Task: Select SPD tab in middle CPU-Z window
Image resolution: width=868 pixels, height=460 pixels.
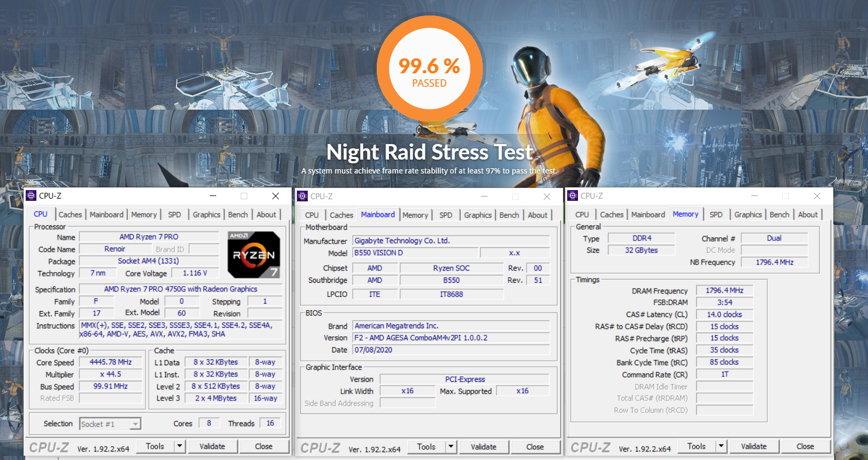Action: (x=446, y=215)
